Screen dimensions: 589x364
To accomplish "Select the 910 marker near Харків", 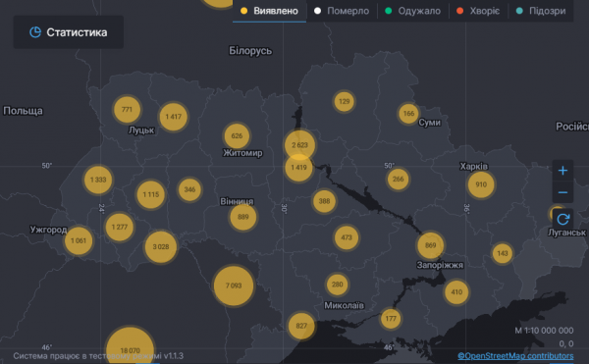I will [x=481, y=184].
